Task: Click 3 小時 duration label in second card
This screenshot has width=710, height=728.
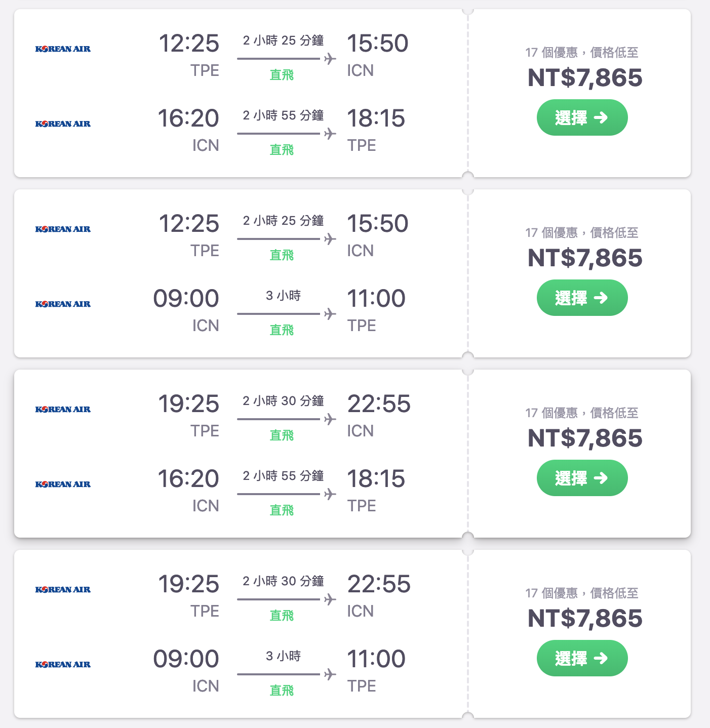Action: point(284,296)
